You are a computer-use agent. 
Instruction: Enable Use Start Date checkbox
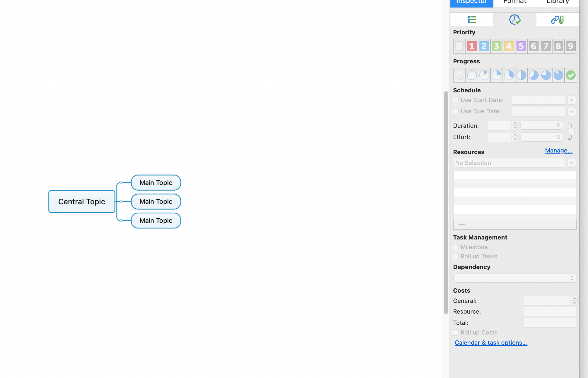point(455,100)
